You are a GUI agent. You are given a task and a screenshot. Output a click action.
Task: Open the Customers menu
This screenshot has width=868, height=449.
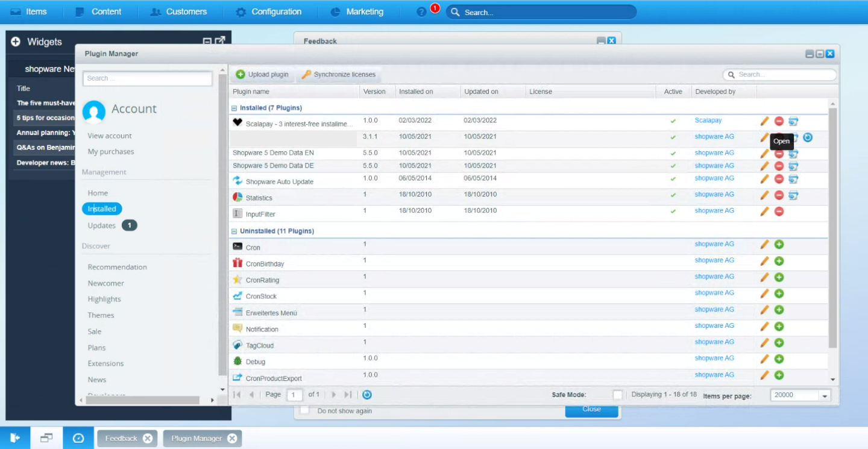178,12
